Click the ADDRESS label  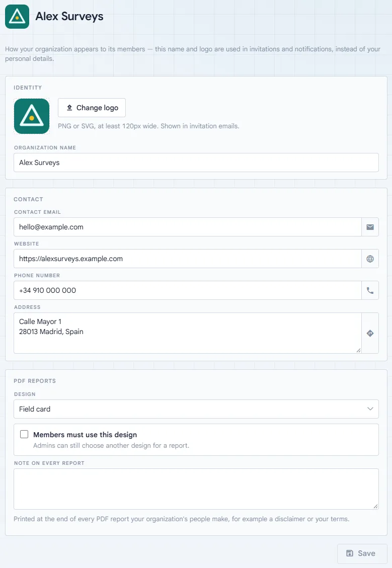27,307
